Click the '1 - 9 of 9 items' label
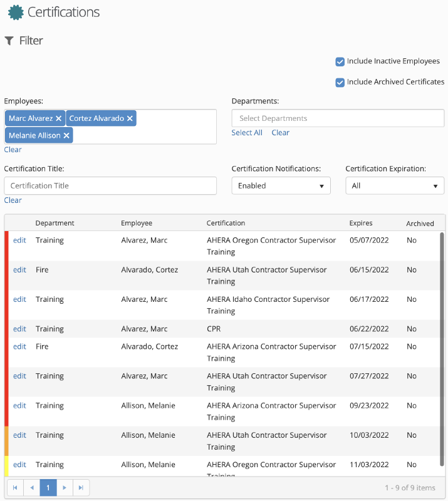Viewport: 448px width, 501px height. tap(410, 488)
